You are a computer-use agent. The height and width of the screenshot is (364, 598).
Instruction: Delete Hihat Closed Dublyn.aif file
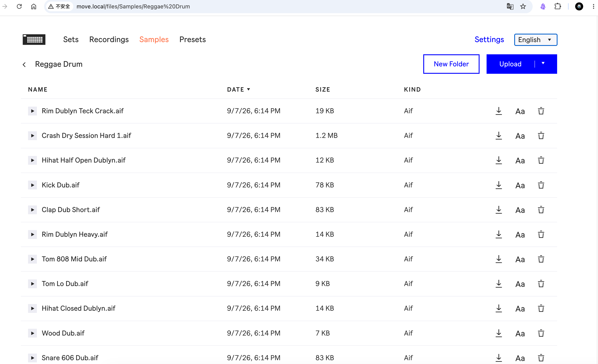(x=541, y=308)
